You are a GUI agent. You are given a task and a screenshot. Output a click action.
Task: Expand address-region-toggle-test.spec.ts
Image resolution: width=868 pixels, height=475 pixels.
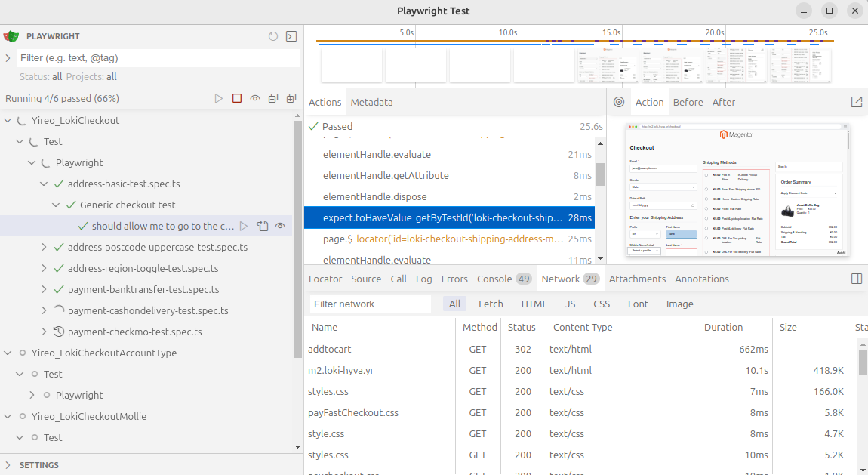pyautogui.click(x=45, y=268)
